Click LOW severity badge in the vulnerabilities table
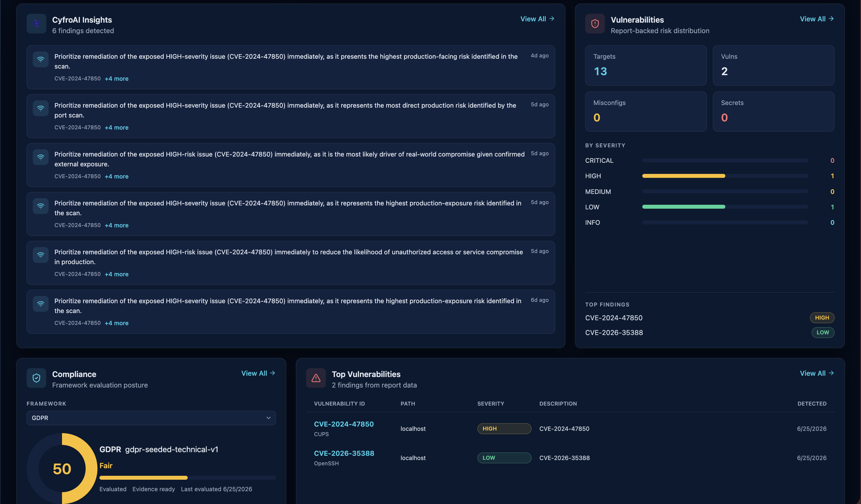This screenshot has width=861, height=504. tap(504, 458)
